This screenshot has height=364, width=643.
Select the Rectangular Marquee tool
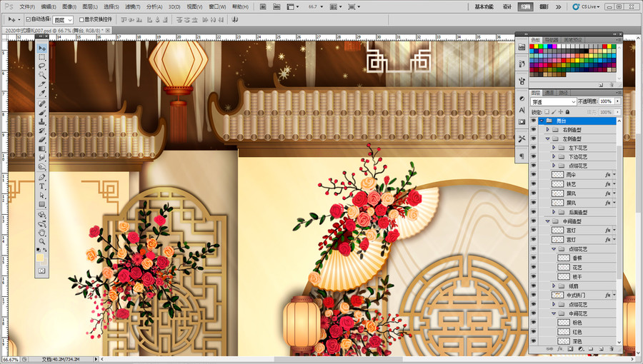42,57
